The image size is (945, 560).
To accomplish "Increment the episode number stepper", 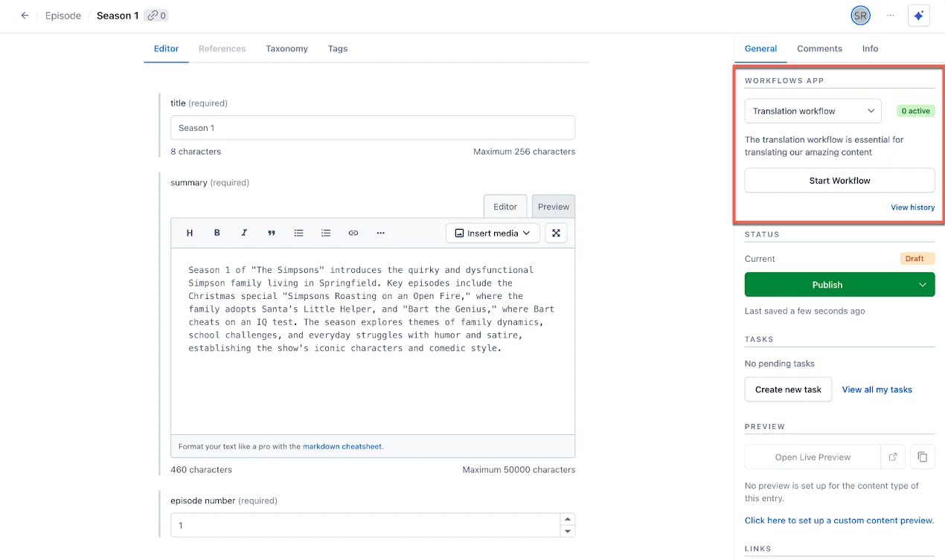I will click(568, 519).
